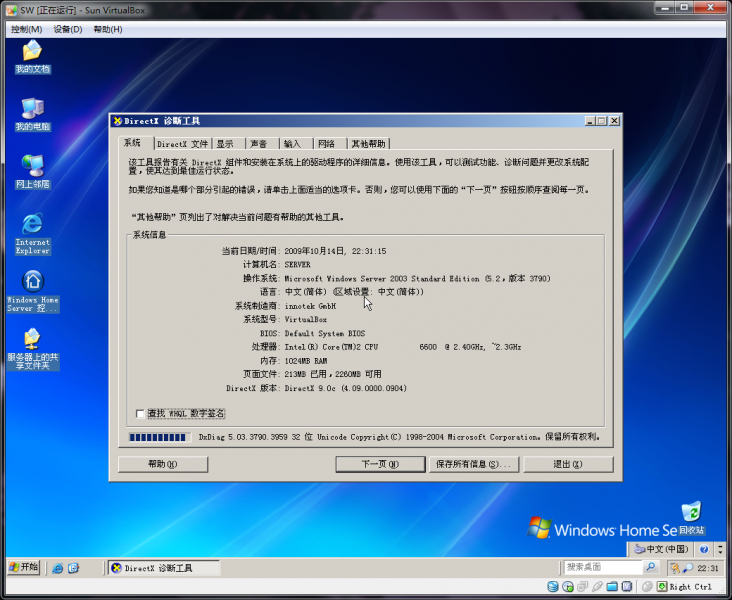Click the 帮助(H) button in DirectX dialog
The height and width of the screenshot is (600, 732).
click(163, 464)
